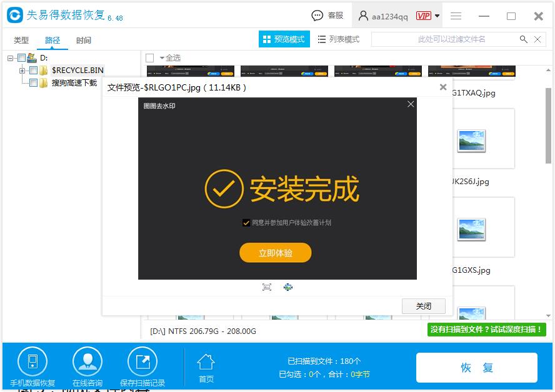
Task: Click the 安装完成 checkmark circle icon
Action: (x=224, y=189)
